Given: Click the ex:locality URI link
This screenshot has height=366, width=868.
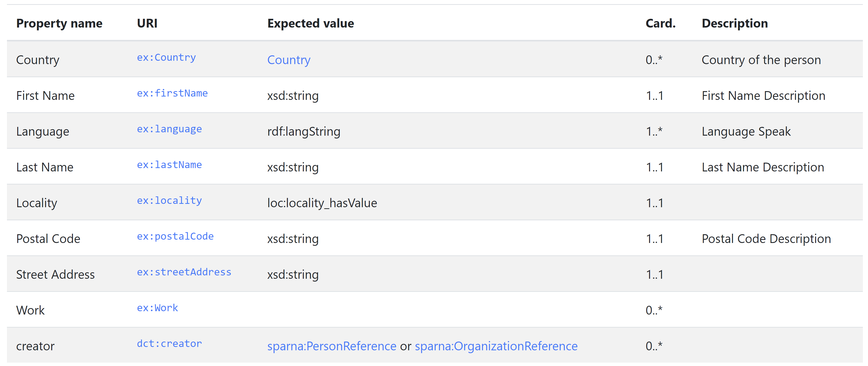Looking at the screenshot, I should pos(169,201).
